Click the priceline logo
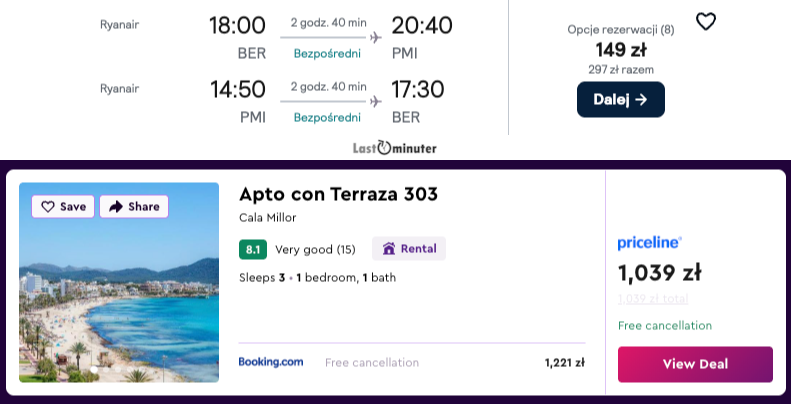791x404 pixels. pos(650,242)
